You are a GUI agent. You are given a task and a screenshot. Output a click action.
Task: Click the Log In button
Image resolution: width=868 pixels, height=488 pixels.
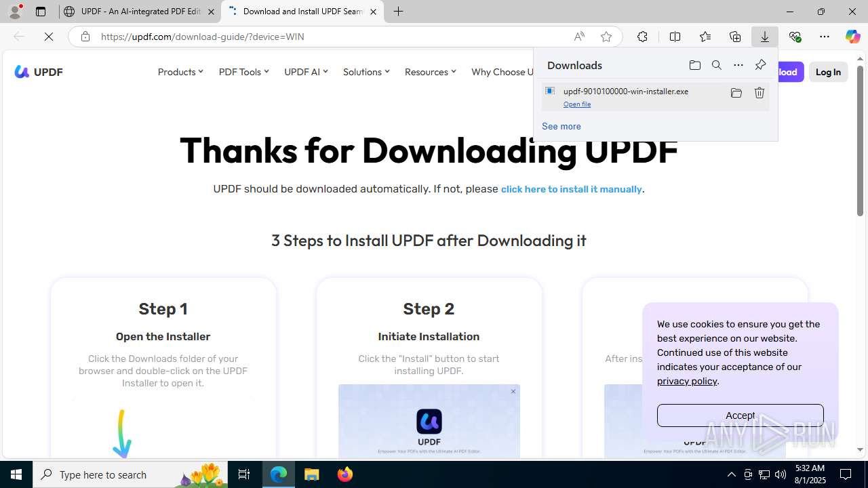click(x=828, y=72)
